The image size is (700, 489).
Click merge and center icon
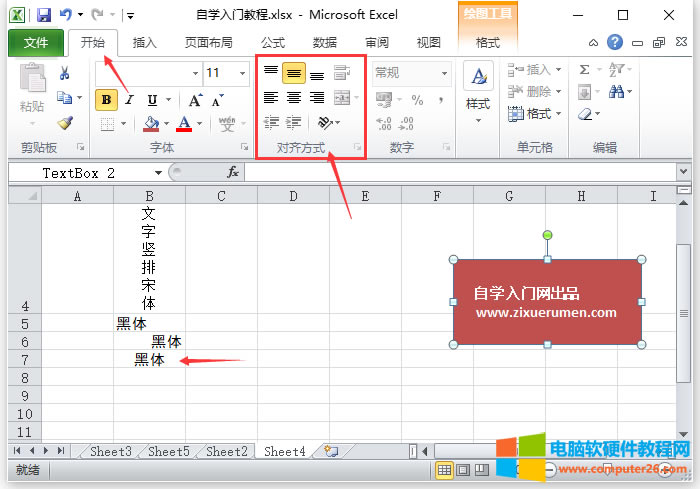[x=342, y=97]
